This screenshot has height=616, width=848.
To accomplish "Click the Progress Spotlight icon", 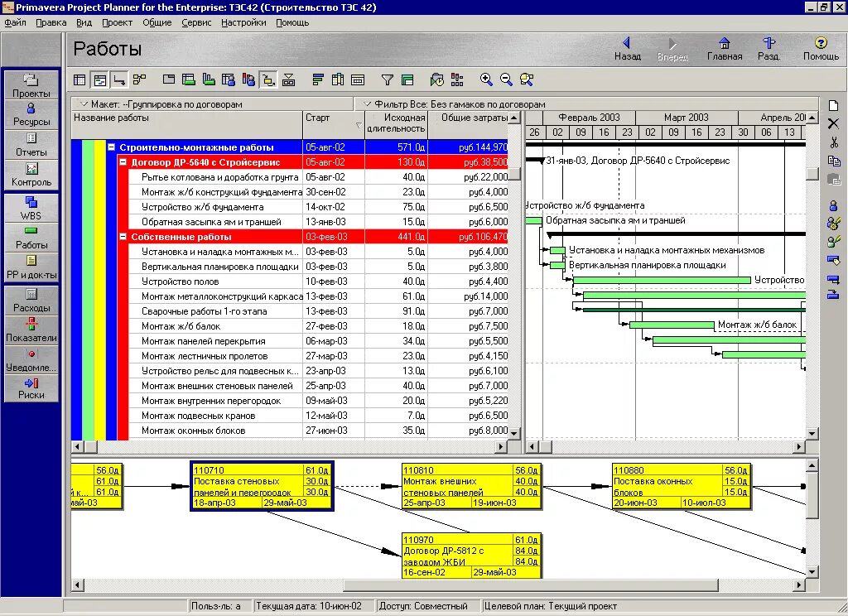I will (x=457, y=80).
